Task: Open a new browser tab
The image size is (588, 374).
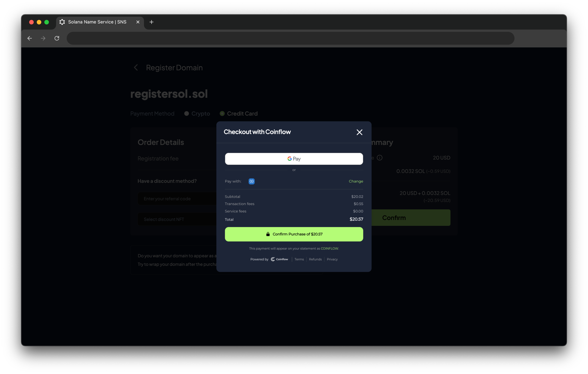Action: (x=151, y=22)
